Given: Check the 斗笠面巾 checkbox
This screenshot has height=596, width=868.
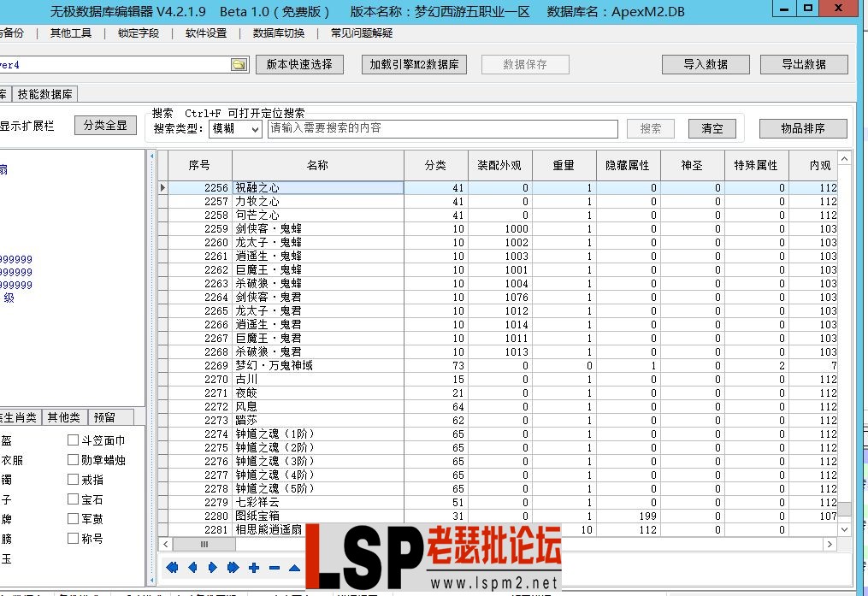Looking at the screenshot, I should [74, 440].
